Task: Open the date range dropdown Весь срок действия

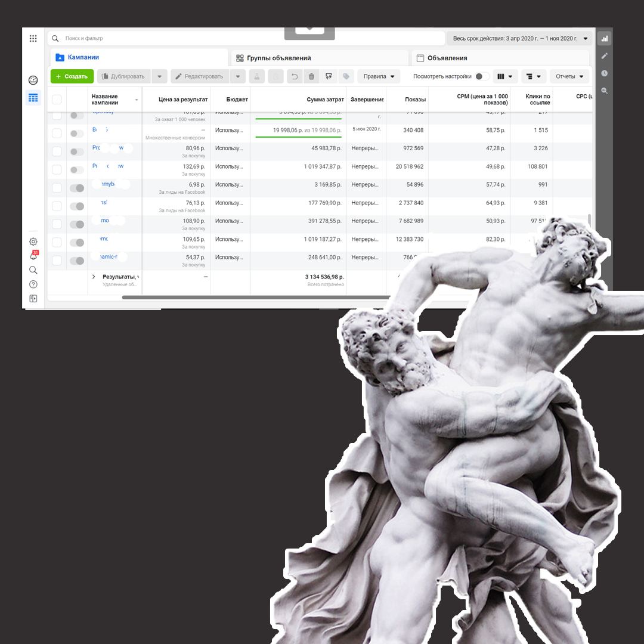Action: tap(519, 38)
